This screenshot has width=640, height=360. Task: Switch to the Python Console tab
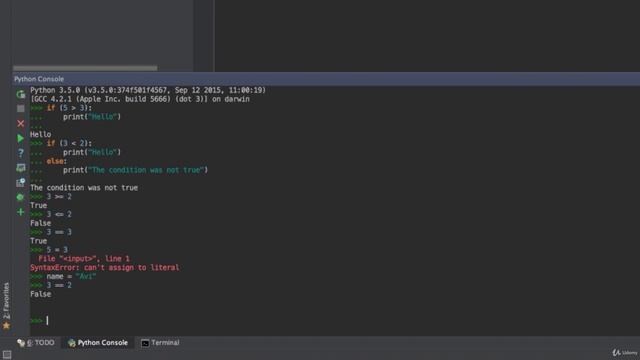(98, 342)
